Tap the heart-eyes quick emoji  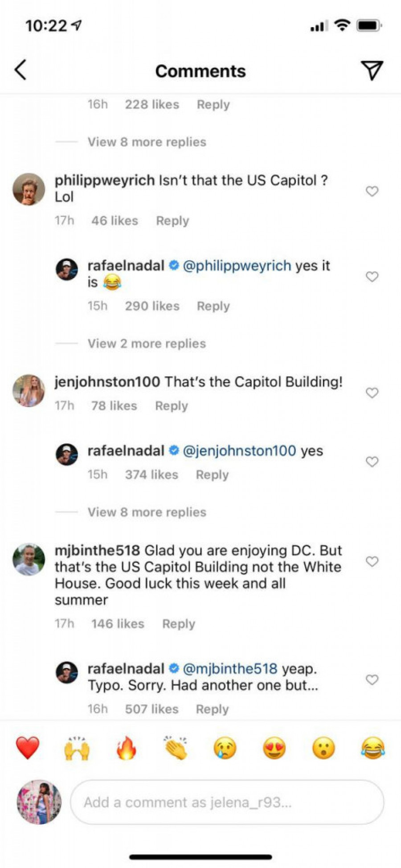274,748
